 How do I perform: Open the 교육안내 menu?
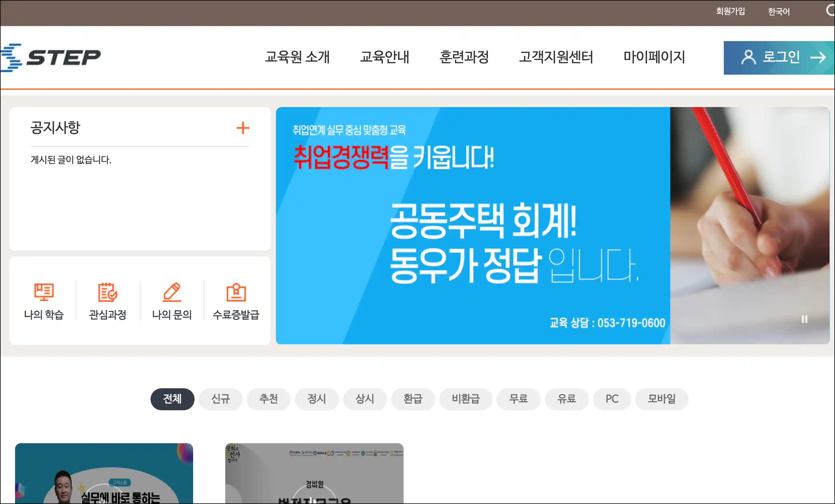(384, 57)
